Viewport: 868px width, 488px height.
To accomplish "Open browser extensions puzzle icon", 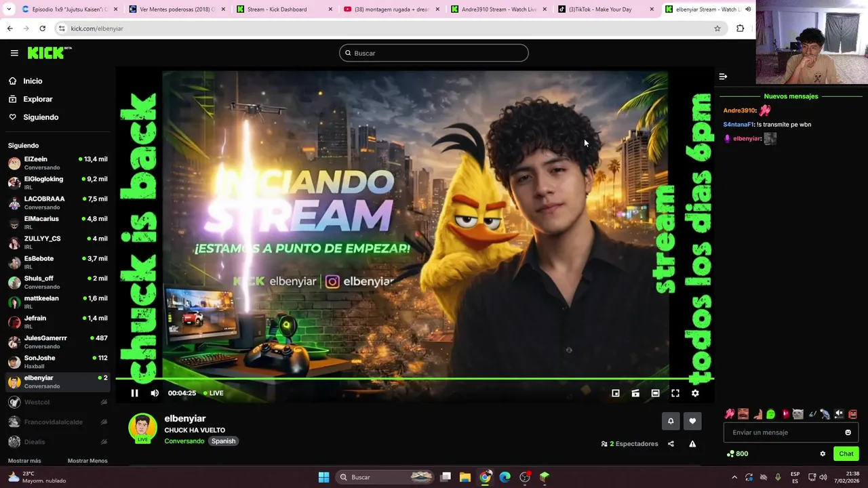I will pos(740,28).
